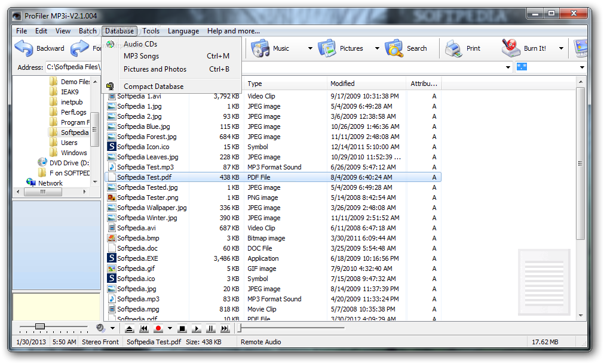Click the Softpedia.bmp bitmap icon

tap(111, 238)
